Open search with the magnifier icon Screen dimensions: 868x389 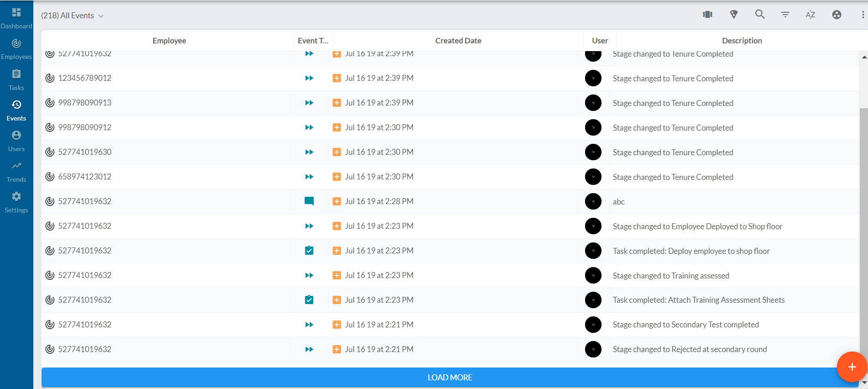(760, 15)
